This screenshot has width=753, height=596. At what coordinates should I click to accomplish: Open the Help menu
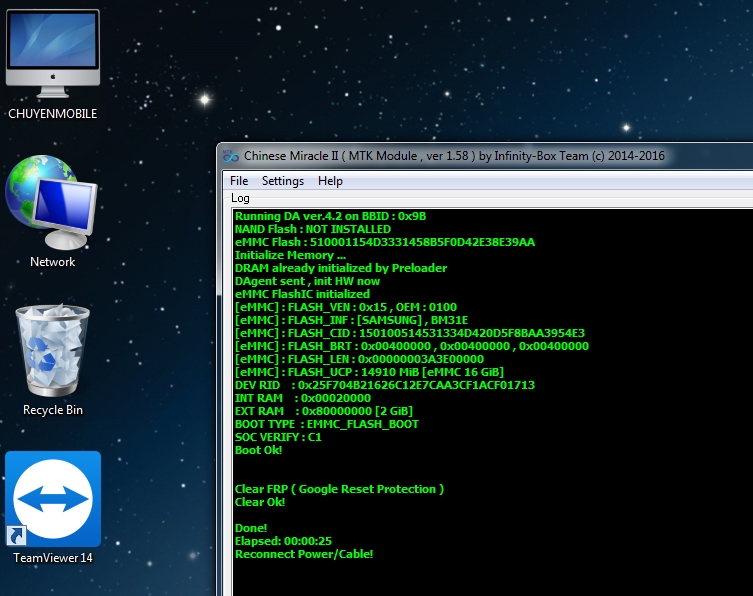(330, 181)
